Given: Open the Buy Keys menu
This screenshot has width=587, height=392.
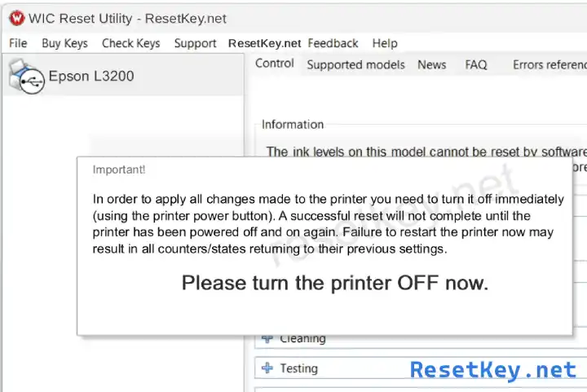Looking at the screenshot, I should pos(64,43).
